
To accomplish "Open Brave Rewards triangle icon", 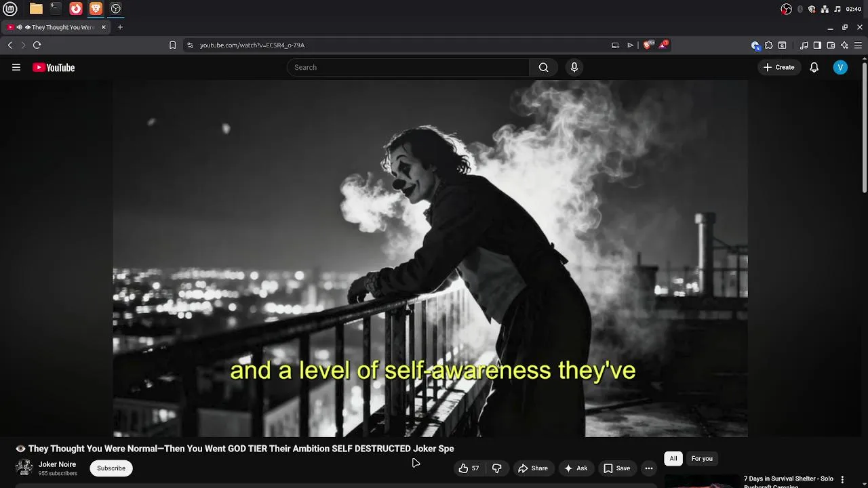I will 663,45.
